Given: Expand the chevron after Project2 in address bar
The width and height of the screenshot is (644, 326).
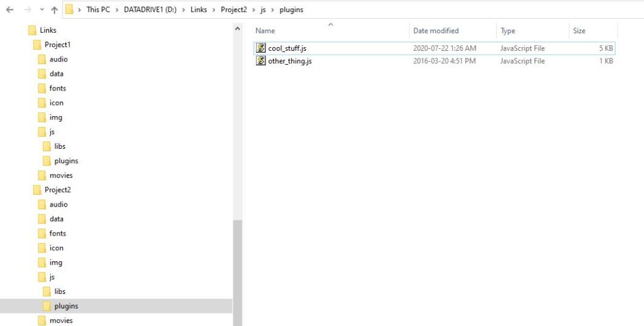Looking at the screenshot, I should (x=254, y=10).
